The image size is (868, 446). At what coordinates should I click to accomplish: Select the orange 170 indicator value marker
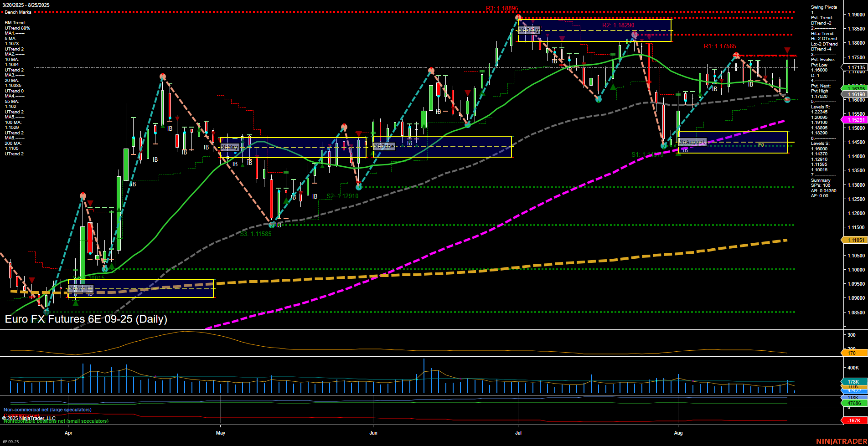853,353
